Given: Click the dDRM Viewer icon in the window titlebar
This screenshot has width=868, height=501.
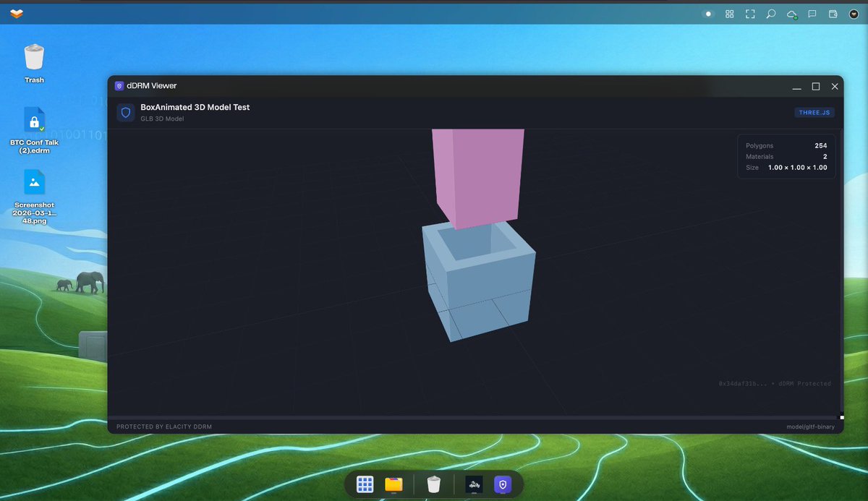Looking at the screenshot, I should tap(119, 85).
